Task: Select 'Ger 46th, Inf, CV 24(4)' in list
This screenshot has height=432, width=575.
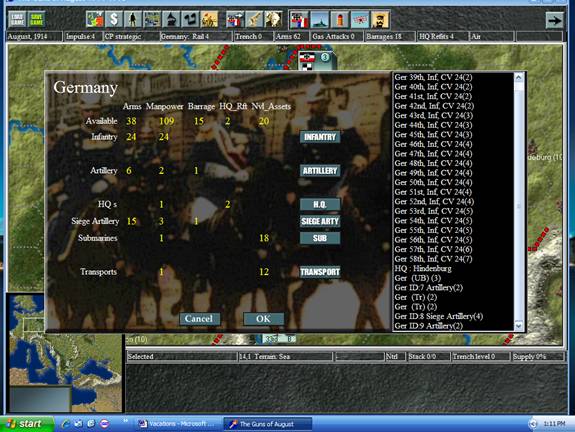Action: (x=433, y=144)
